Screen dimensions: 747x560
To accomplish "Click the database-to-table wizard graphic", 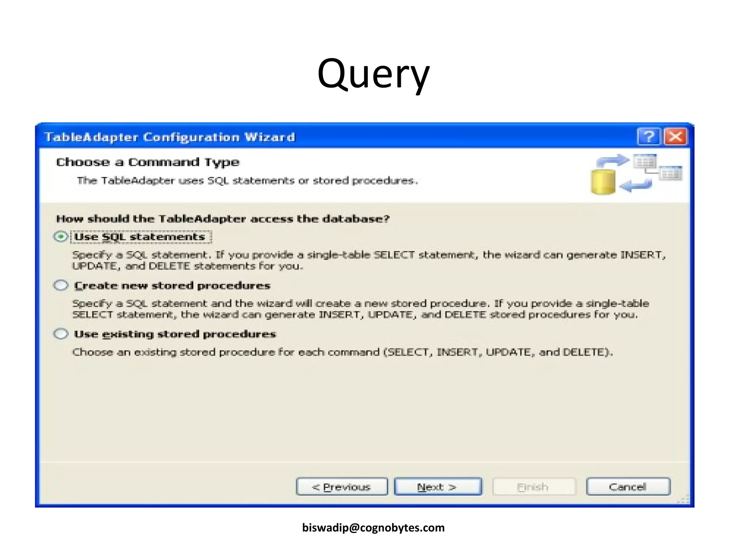I will pos(636,174).
